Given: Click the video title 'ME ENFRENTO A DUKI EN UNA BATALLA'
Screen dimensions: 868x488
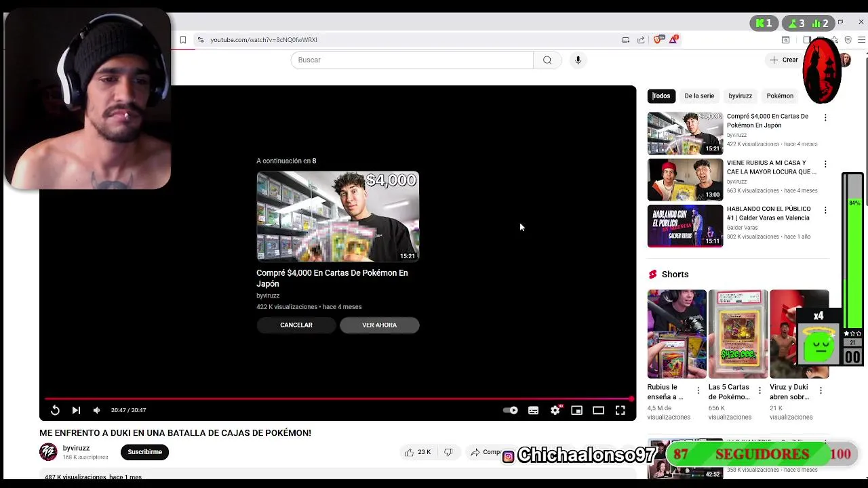Looking at the screenshot, I should 175,432.
